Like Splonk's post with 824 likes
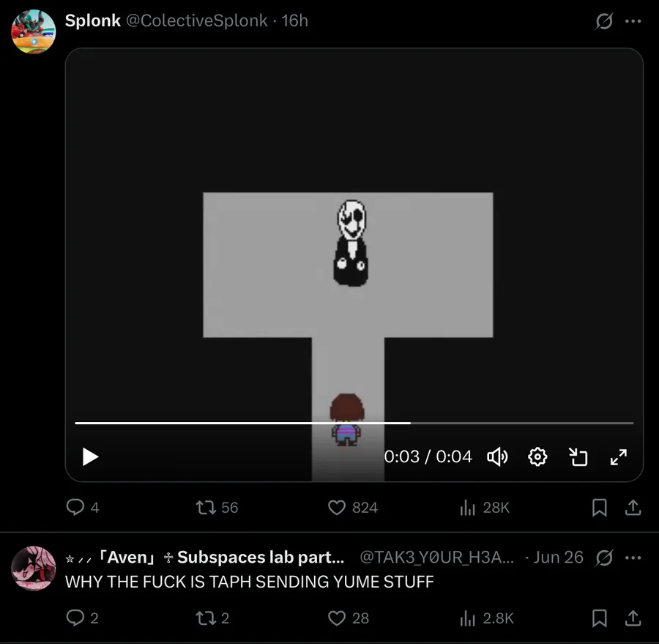 [353, 507]
